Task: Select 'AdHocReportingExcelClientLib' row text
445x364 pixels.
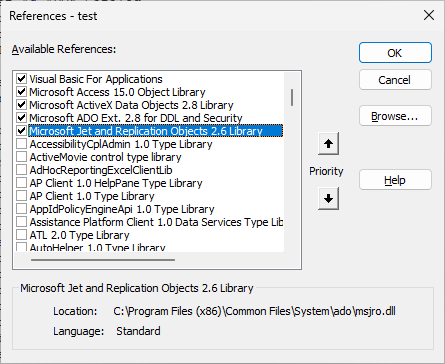Action: 101,170
